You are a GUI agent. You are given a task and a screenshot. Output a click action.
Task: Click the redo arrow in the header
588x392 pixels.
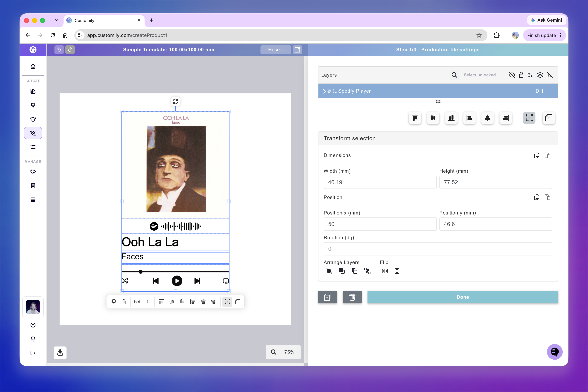70,50
